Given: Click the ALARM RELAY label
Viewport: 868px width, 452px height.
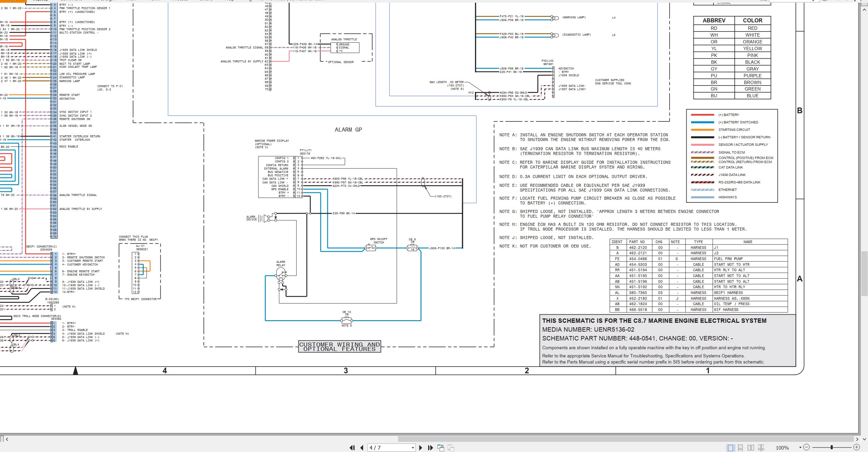Looking at the screenshot, I should pos(281,263).
